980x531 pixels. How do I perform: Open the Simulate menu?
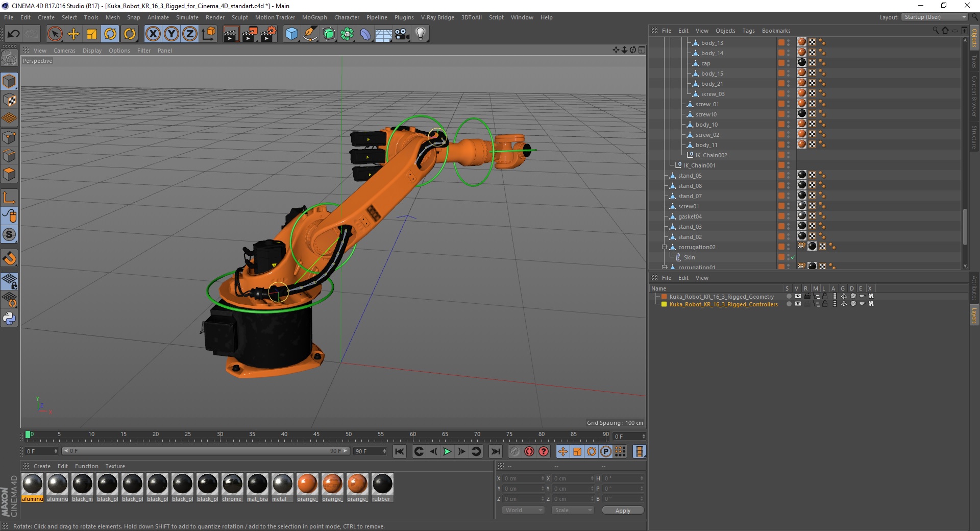tap(187, 17)
